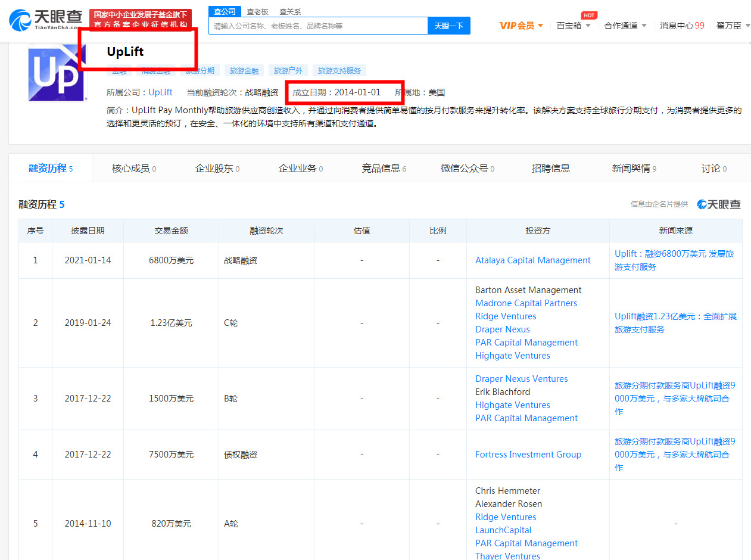The width and height of the screenshot is (751, 560).
Task: Switch to the 新闻舆情 tab
Action: (634, 168)
